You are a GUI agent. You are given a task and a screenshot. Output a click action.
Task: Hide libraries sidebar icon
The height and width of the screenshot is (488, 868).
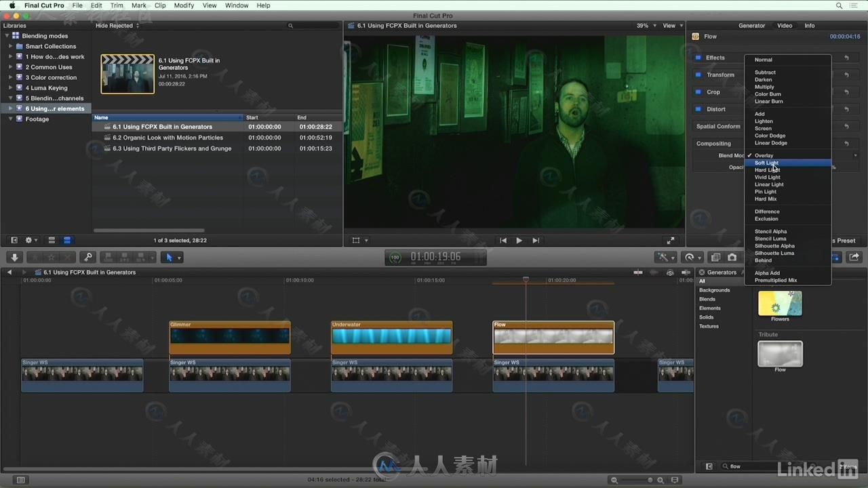[x=14, y=241]
